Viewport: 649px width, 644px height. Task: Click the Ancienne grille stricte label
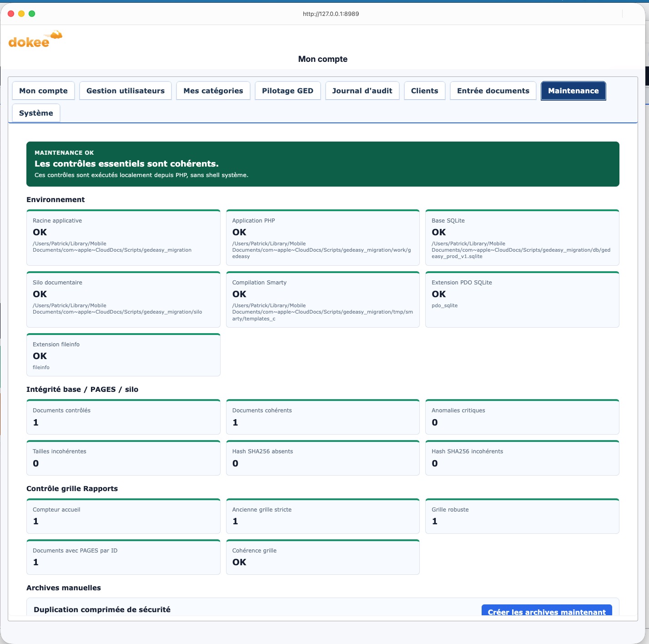pos(262,509)
